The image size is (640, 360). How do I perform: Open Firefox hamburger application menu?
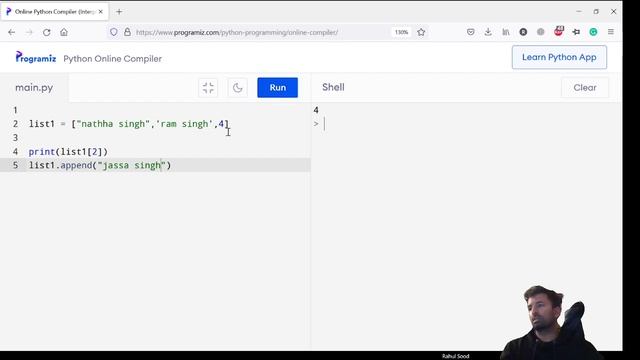point(611,32)
